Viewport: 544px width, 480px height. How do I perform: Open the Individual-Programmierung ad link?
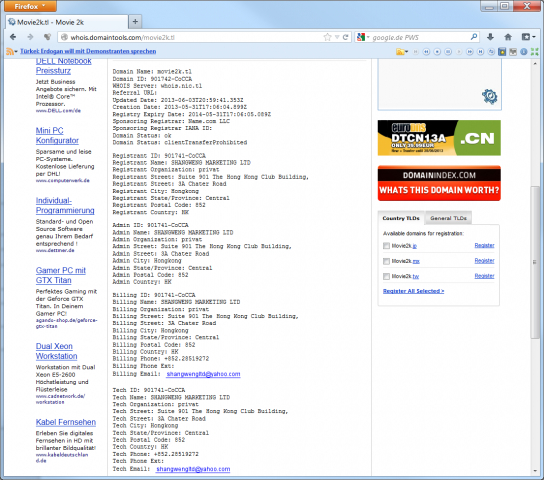[65, 206]
